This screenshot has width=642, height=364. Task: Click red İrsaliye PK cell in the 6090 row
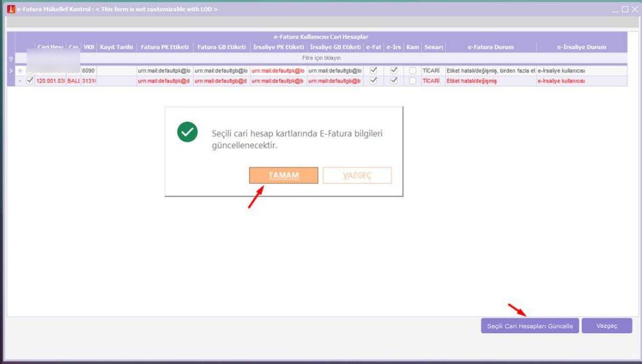coord(279,71)
